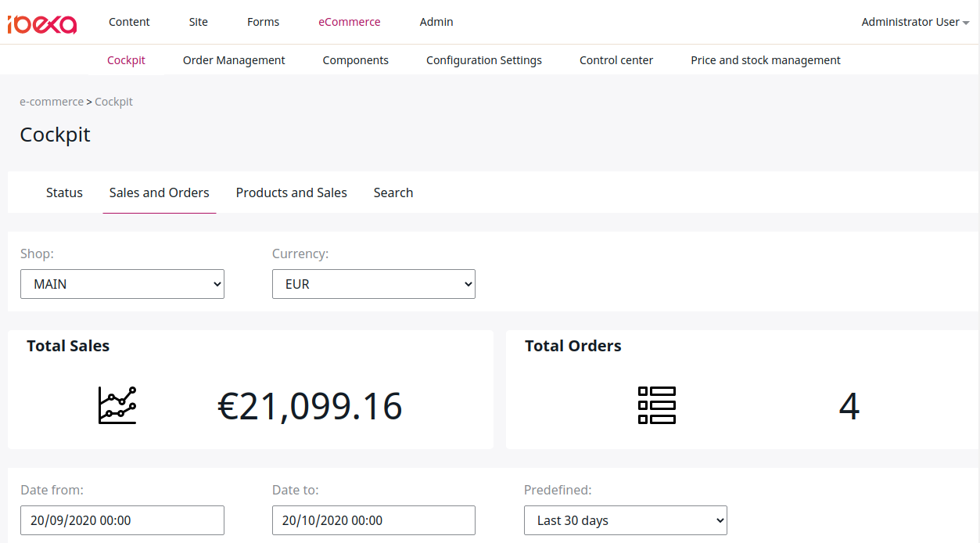Open the Search tab
The height and width of the screenshot is (543, 980).
click(x=393, y=192)
